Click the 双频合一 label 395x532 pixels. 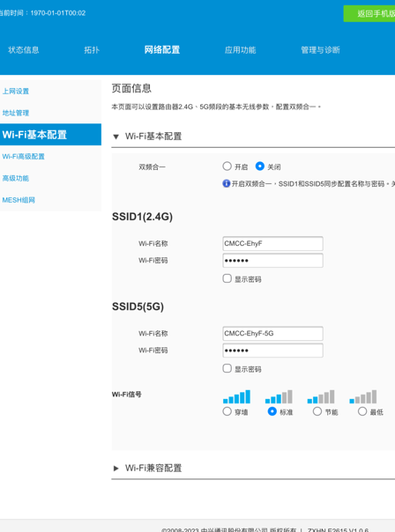coord(152,167)
